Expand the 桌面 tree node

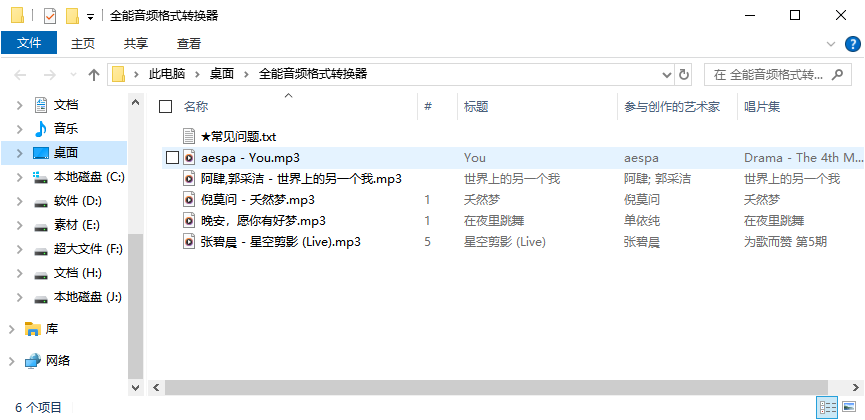point(20,153)
